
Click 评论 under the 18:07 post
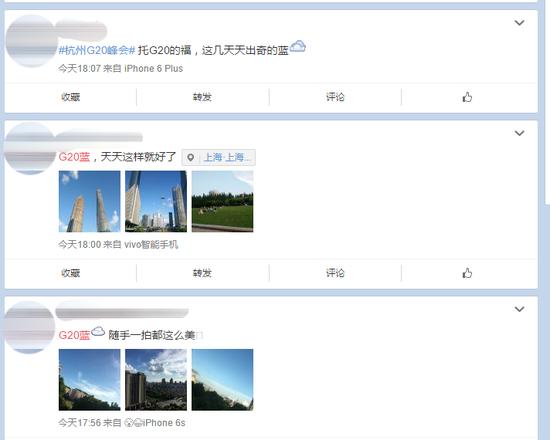335,97
